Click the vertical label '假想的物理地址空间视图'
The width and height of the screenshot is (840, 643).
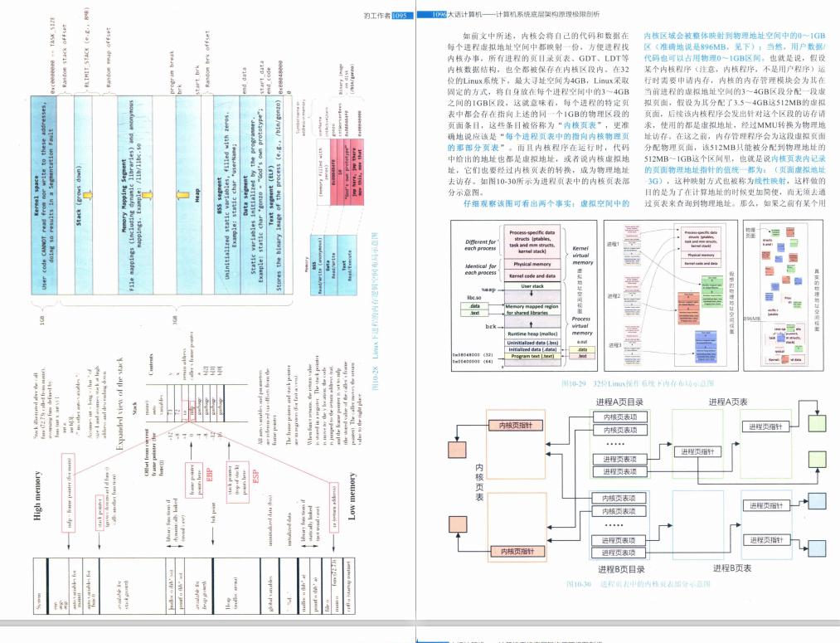(x=731, y=302)
